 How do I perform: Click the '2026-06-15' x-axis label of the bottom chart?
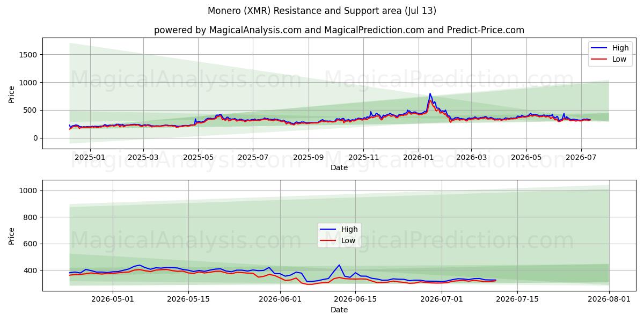356,300
